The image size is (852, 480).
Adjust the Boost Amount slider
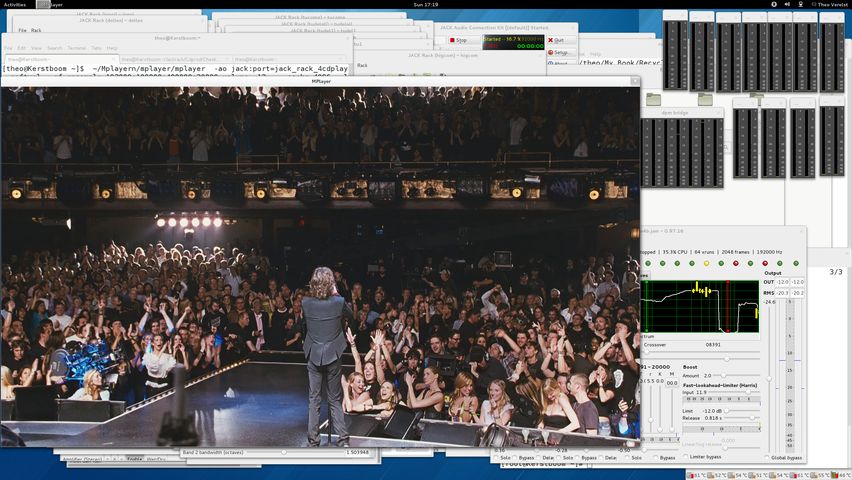[735, 376]
